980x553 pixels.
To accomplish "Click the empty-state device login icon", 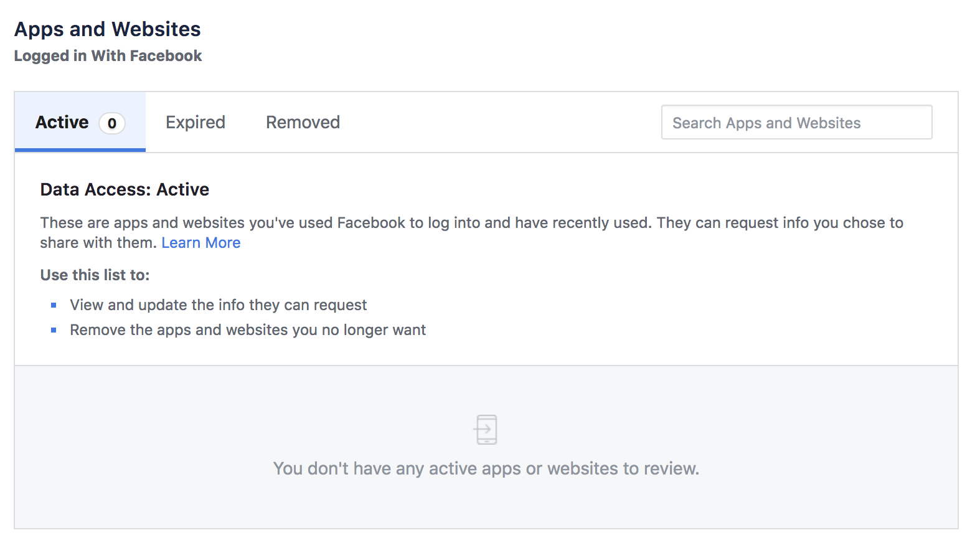I will [486, 430].
